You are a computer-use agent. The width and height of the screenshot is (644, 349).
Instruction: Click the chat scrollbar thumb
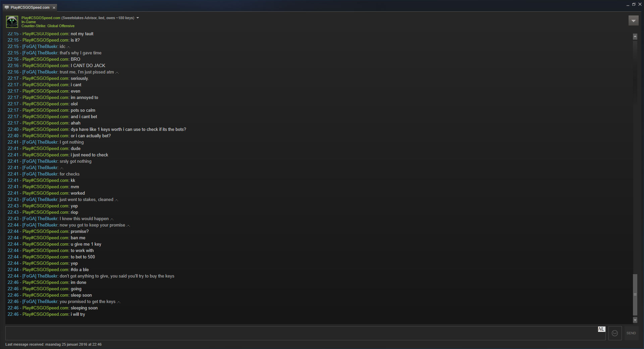pos(635,295)
